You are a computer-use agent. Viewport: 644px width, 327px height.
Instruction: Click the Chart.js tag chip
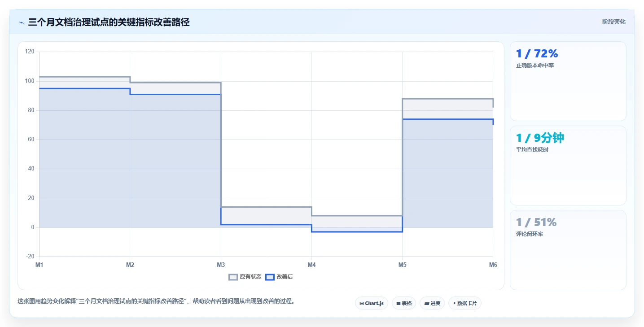pos(372,303)
